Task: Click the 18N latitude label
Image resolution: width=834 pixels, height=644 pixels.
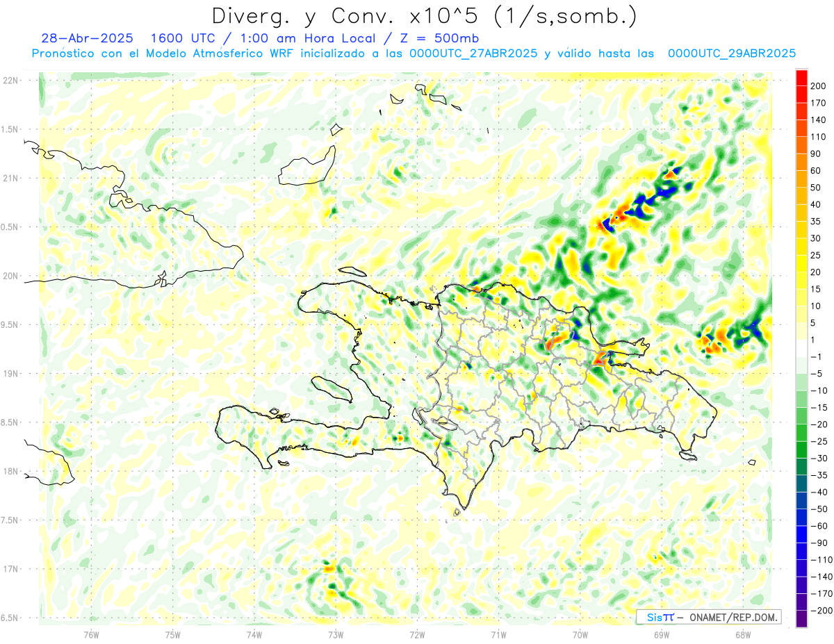Action: (10, 471)
